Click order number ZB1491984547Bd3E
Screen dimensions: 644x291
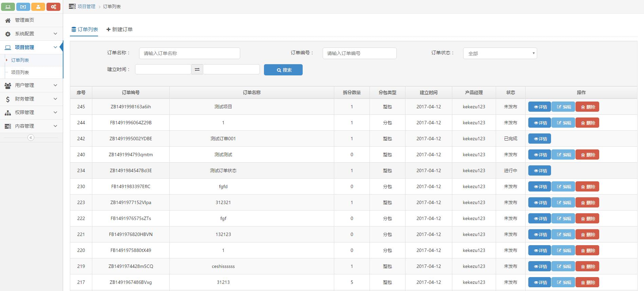131,170
